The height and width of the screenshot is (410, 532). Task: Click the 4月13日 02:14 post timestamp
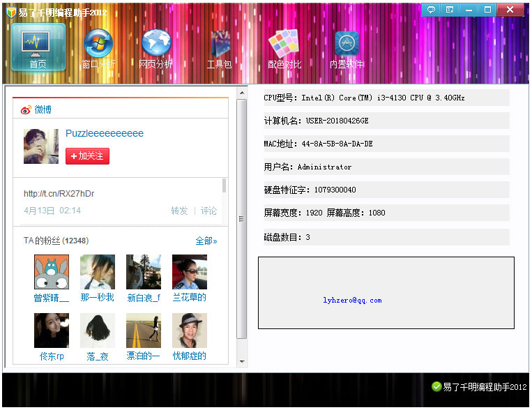pyautogui.click(x=52, y=211)
